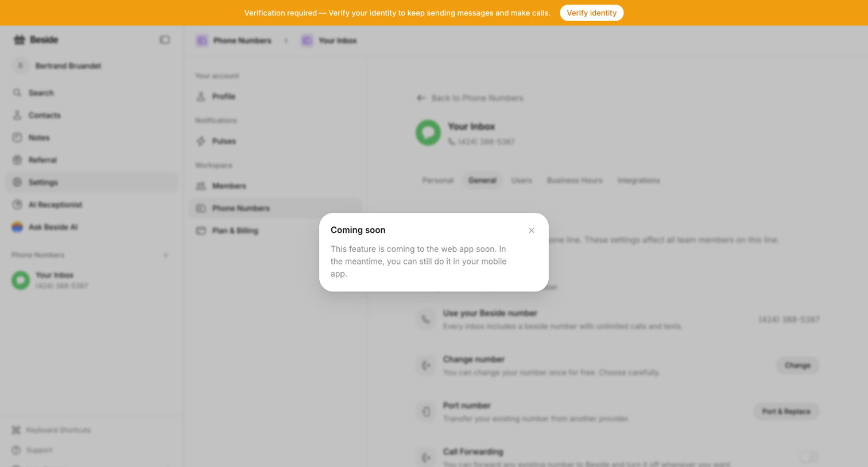The width and height of the screenshot is (868, 467).
Task: Click the Port & Replace button
Action: click(786, 411)
